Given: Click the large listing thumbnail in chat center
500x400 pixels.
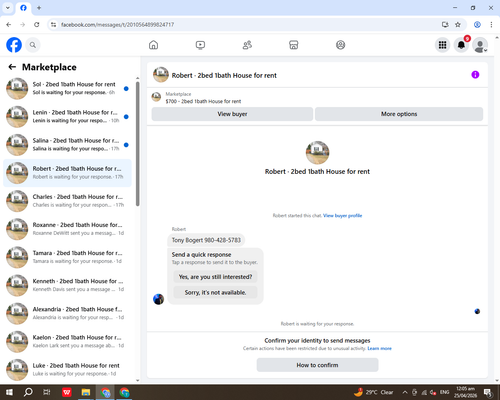Looking at the screenshot, I should point(317,153).
